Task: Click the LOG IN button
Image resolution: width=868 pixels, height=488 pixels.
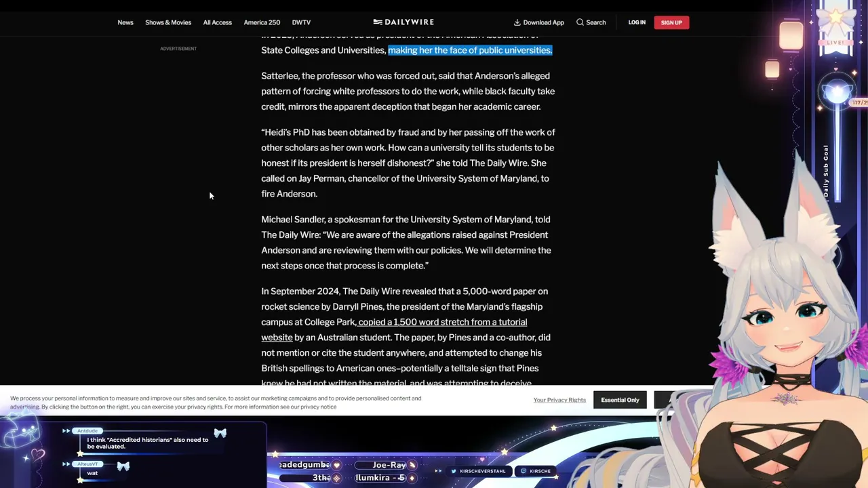Action: click(637, 22)
